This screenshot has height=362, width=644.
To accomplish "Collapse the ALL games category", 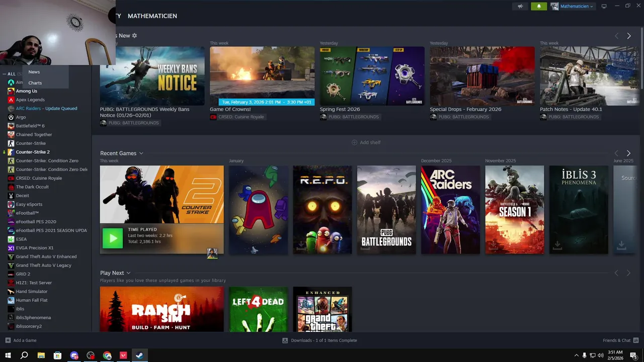I will pos(4,74).
